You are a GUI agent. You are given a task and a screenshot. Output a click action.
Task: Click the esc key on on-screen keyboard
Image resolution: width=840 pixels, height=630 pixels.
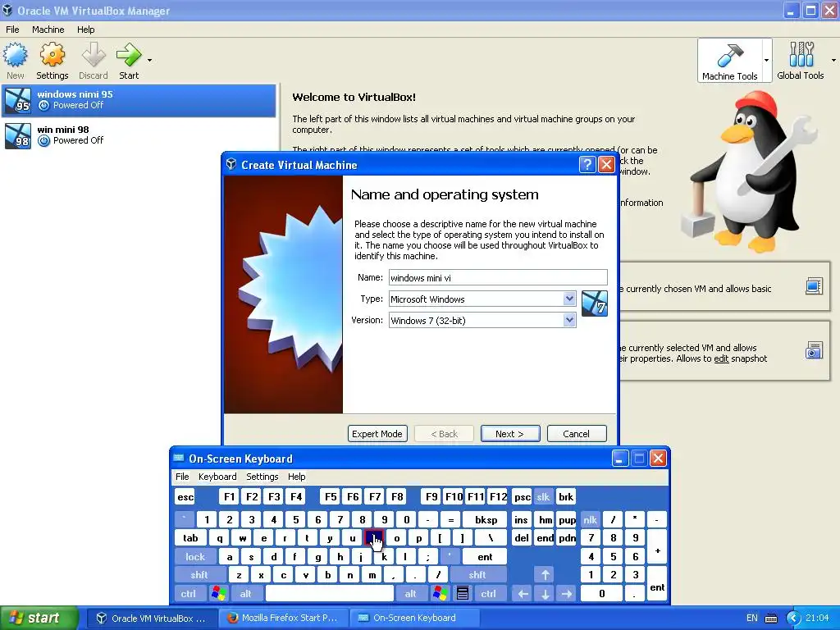pos(185,497)
